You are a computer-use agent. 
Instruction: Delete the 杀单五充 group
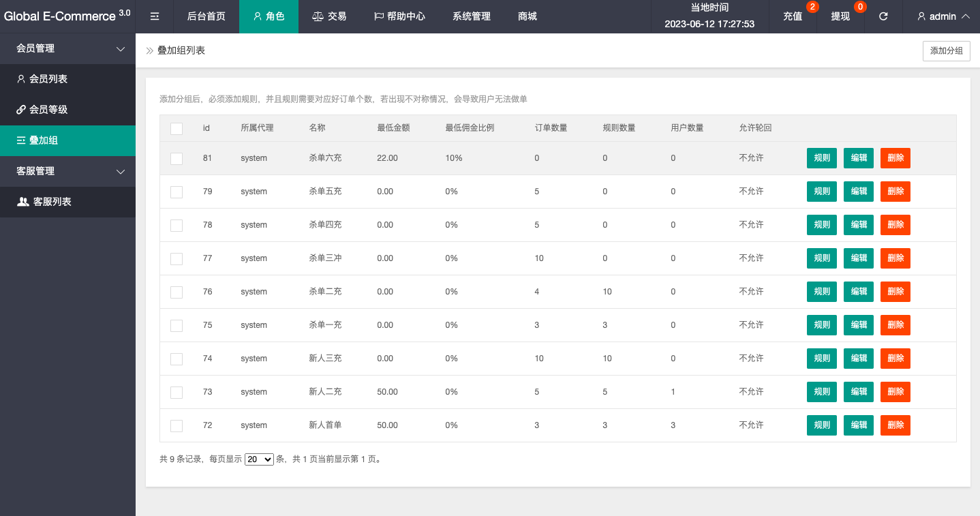tap(895, 192)
